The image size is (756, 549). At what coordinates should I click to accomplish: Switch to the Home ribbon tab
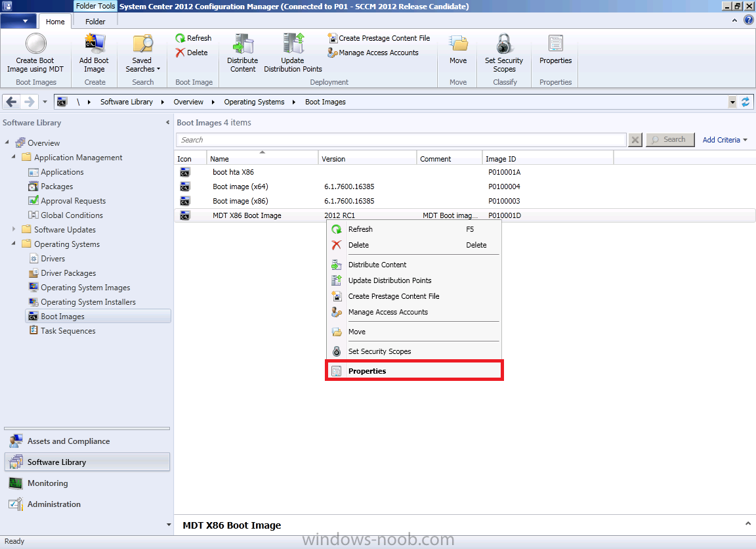coord(55,22)
